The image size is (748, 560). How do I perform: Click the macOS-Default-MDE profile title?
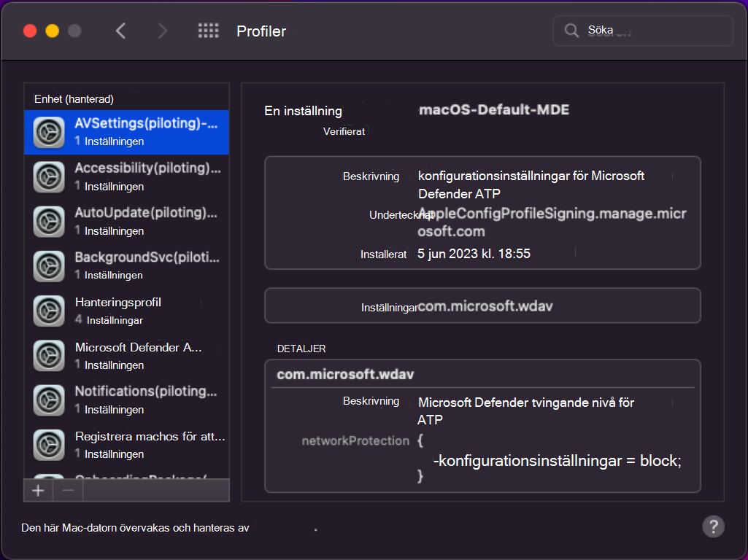494,109
